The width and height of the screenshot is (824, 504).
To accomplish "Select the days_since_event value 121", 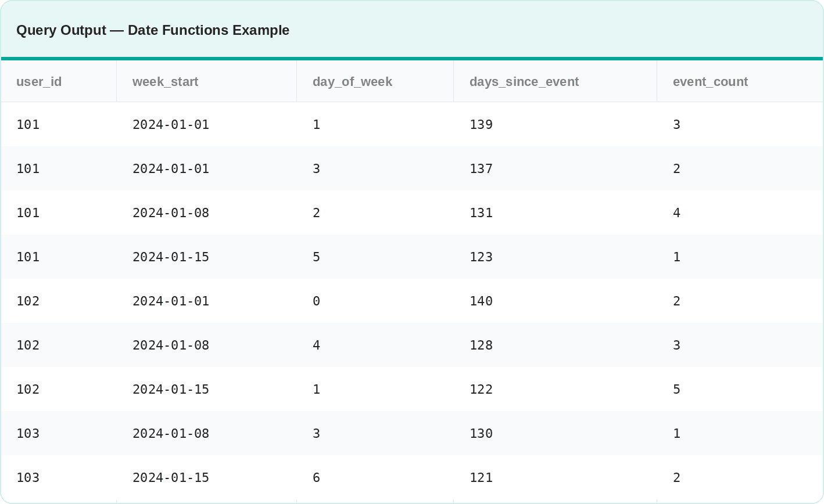I will (x=481, y=477).
